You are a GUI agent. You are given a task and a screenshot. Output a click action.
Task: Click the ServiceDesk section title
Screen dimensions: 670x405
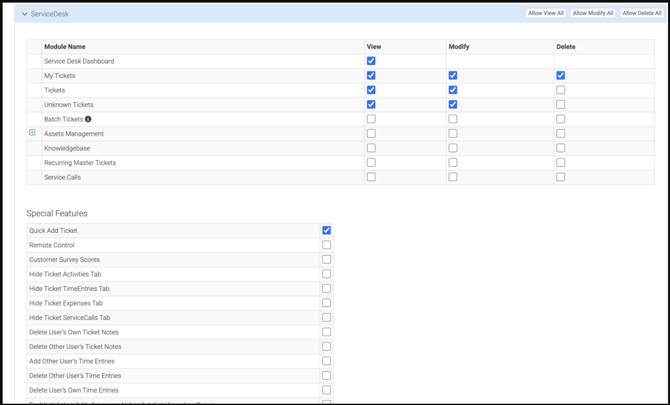coord(50,14)
